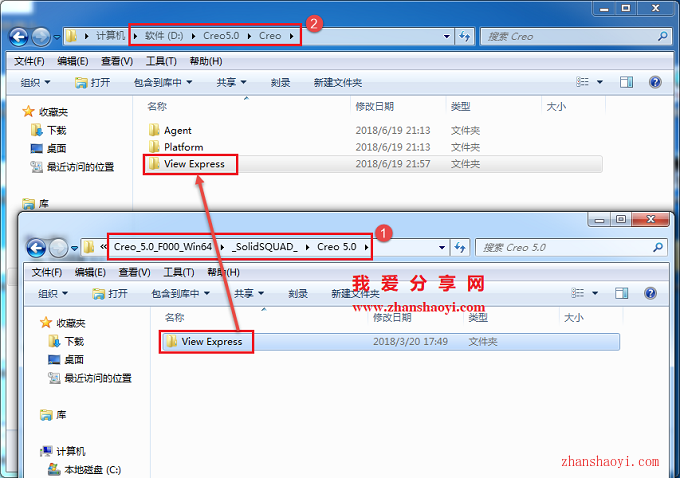Click back arrow in Creo 5.0 window

click(36, 248)
